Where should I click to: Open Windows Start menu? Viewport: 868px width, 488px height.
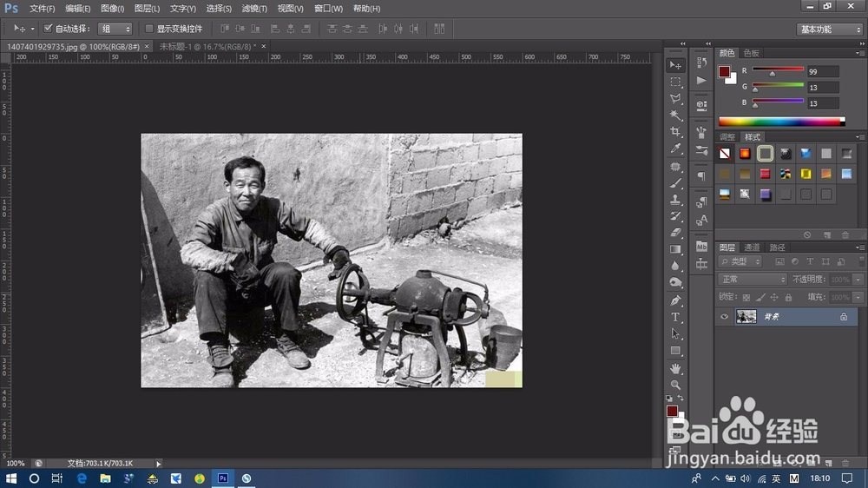10,478
